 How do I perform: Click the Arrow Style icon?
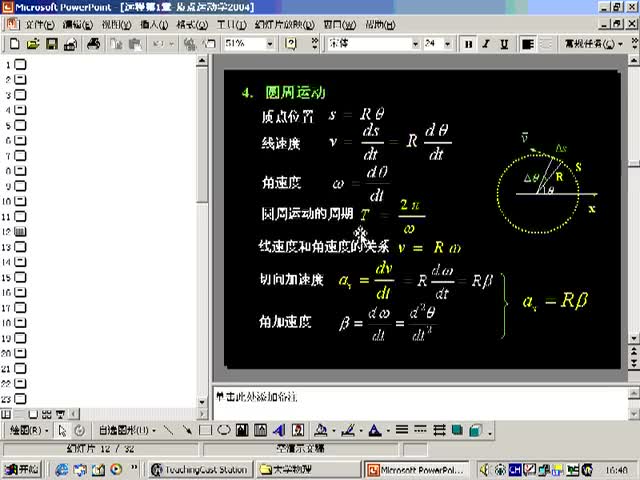439,430
